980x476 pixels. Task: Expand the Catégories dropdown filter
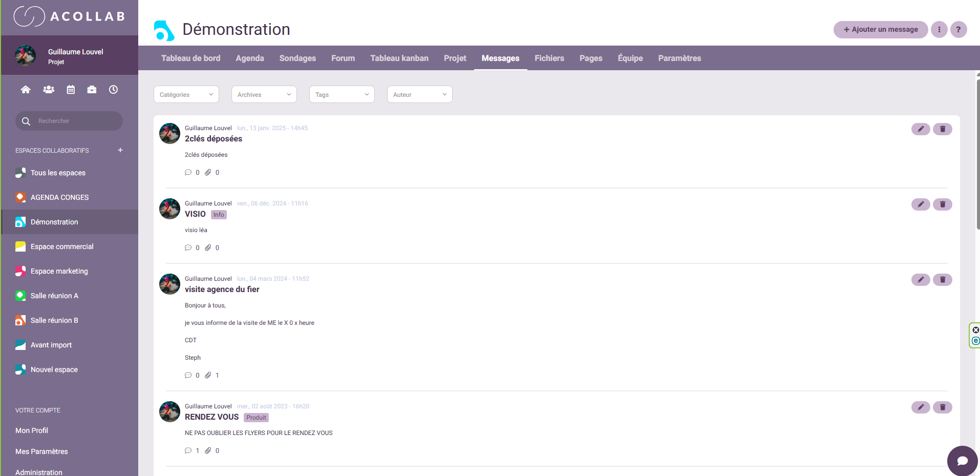pyautogui.click(x=186, y=95)
